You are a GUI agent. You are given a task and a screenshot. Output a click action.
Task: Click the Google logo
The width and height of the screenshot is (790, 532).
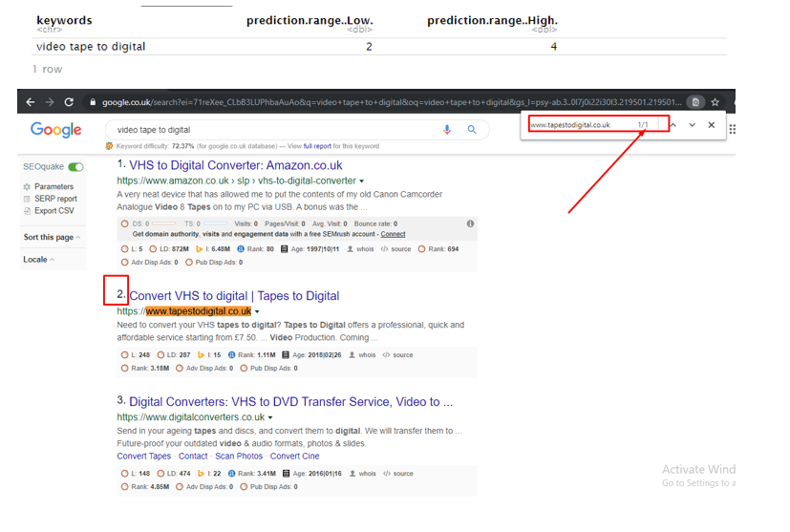(56, 130)
